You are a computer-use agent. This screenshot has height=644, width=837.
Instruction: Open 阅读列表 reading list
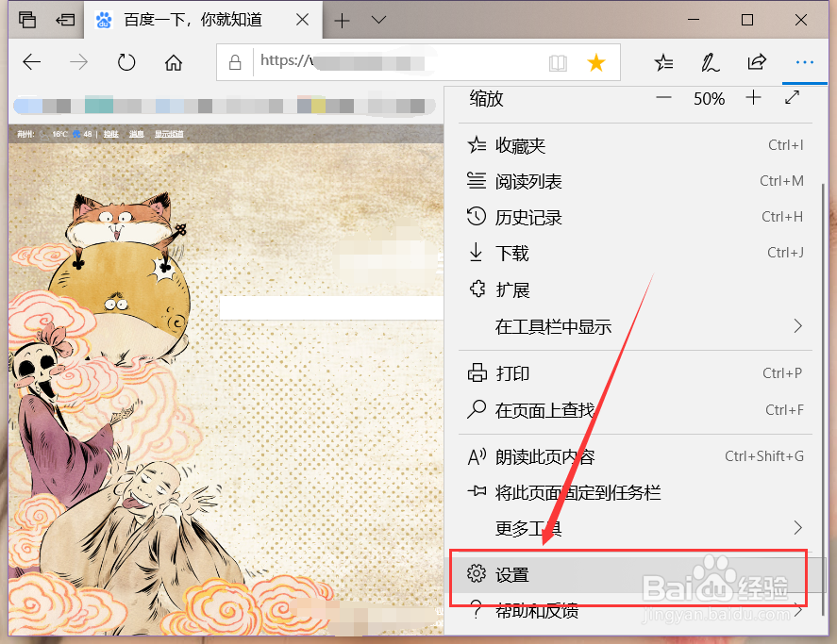tap(635, 181)
